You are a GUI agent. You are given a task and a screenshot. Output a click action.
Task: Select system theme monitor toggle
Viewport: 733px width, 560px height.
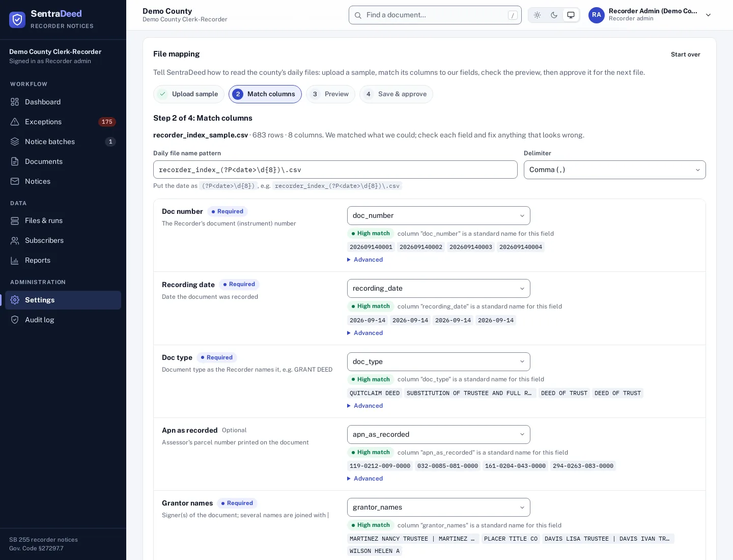click(x=571, y=15)
